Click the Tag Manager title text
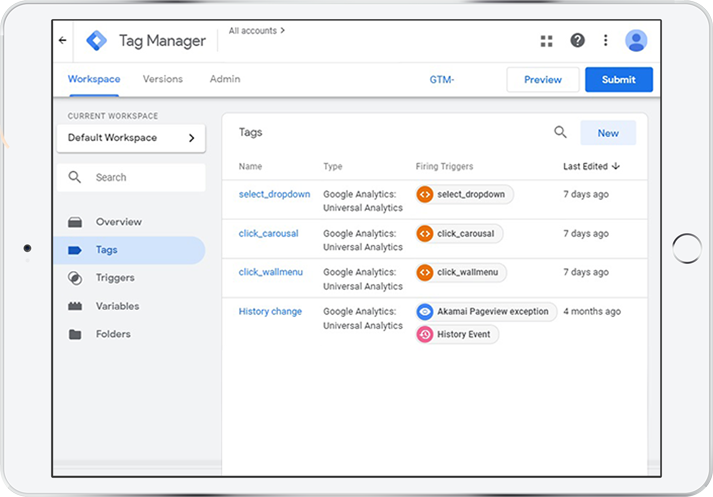This screenshot has height=497, width=713. point(162,41)
